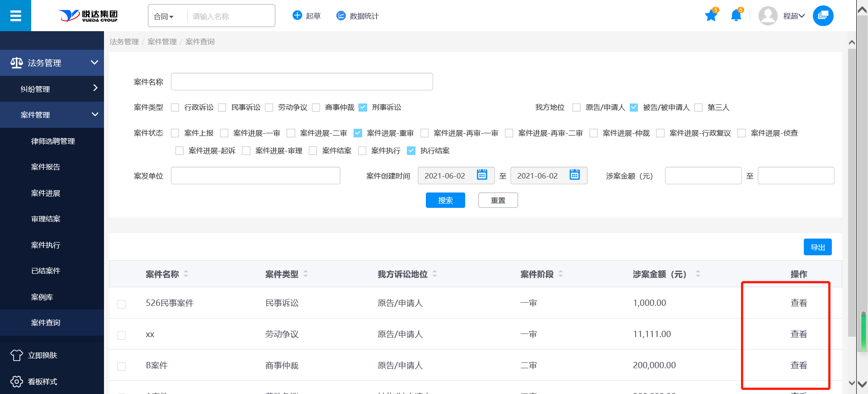Open the notification bell icon
This screenshot has width=868, height=394.
[736, 16]
